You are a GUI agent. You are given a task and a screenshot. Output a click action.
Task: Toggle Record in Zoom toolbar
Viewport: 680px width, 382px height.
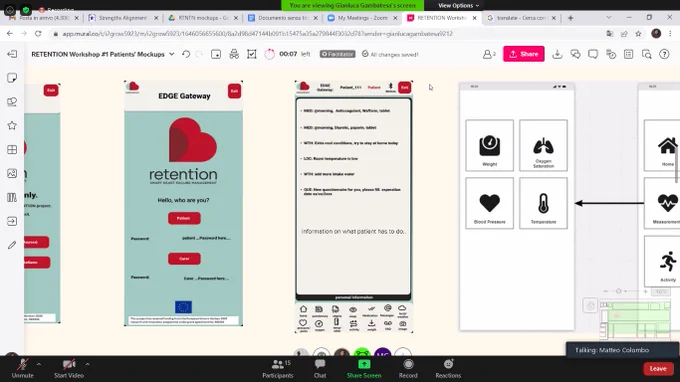408,369
